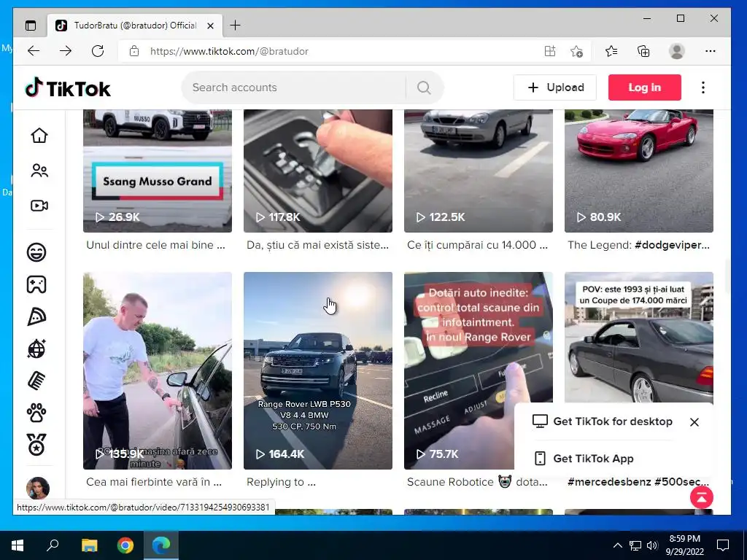This screenshot has height=560, width=747.
Task: Click caption 'Cea mai fierbinte vară în ...'
Action: [x=154, y=482]
